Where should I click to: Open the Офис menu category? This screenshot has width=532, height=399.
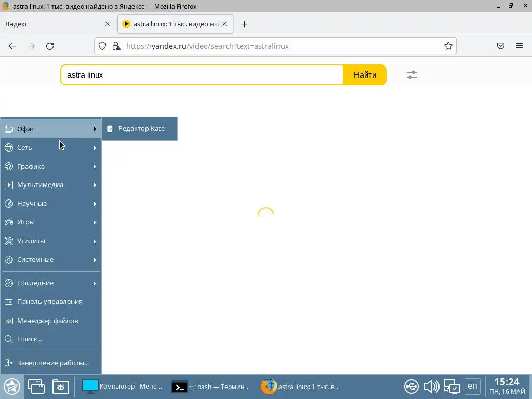51,129
